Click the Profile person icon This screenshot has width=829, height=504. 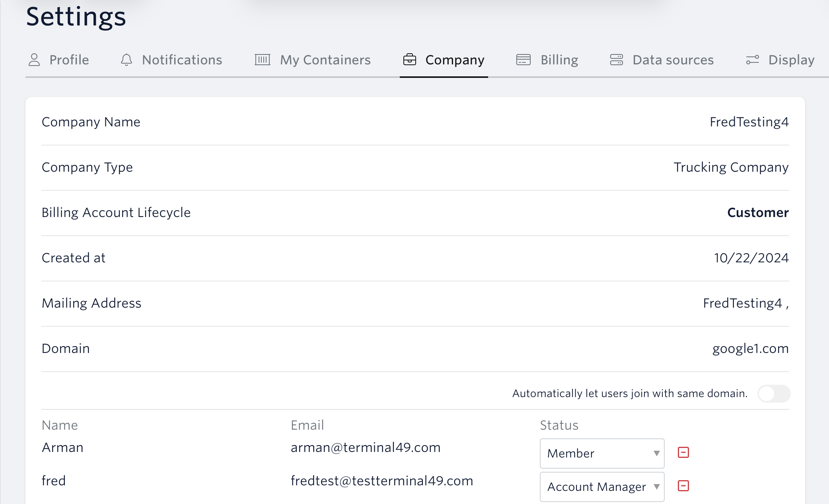point(34,60)
